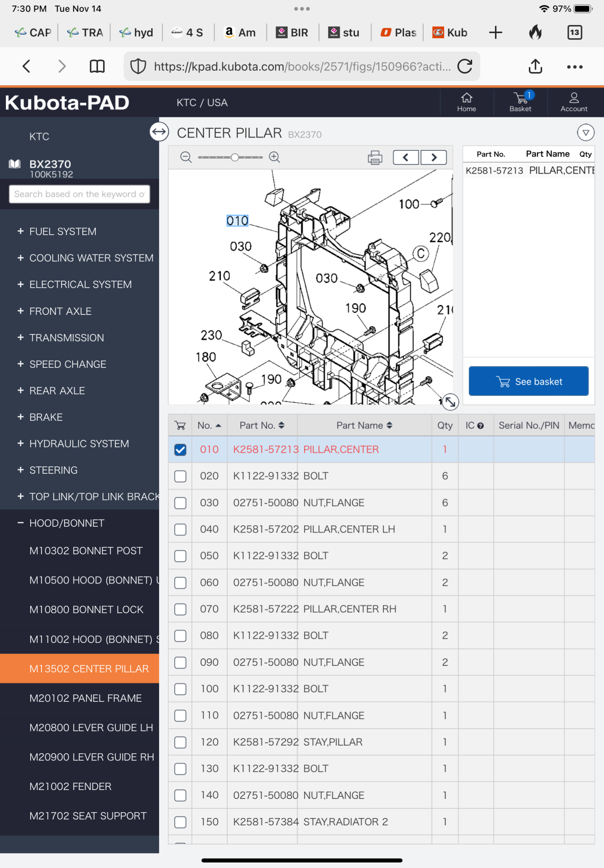
Task: Open the circled down-triangle options dropdown
Action: coord(585,133)
